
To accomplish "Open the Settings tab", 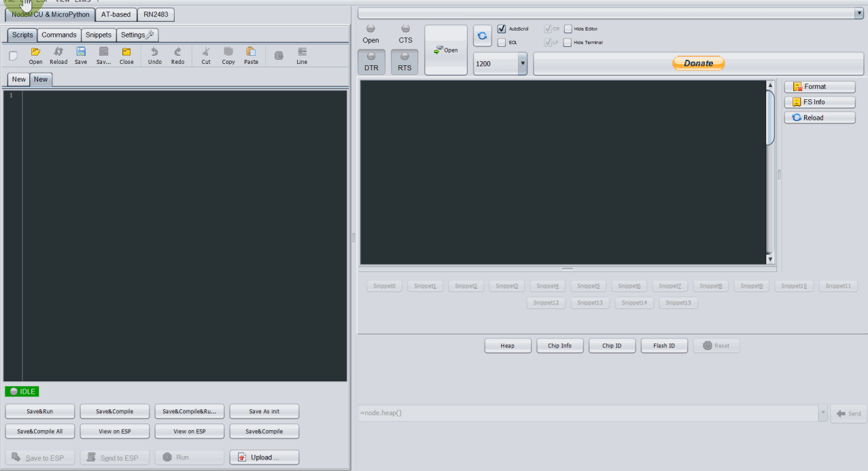I will (137, 35).
